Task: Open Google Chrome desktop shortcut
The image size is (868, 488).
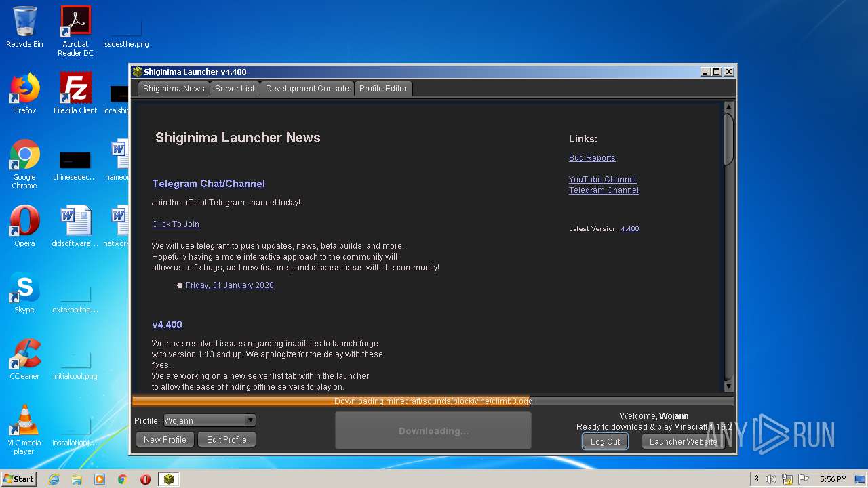Action: tap(24, 164)
